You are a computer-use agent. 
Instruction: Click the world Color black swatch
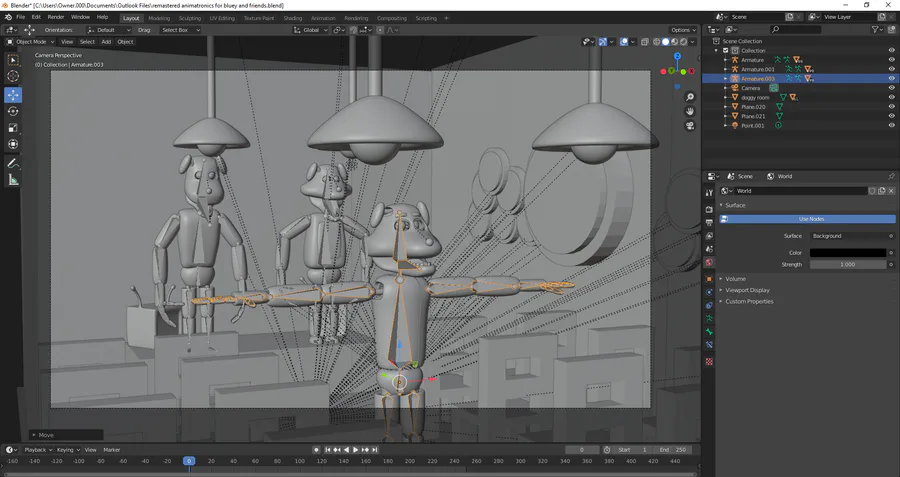click(x=848, y=253)
